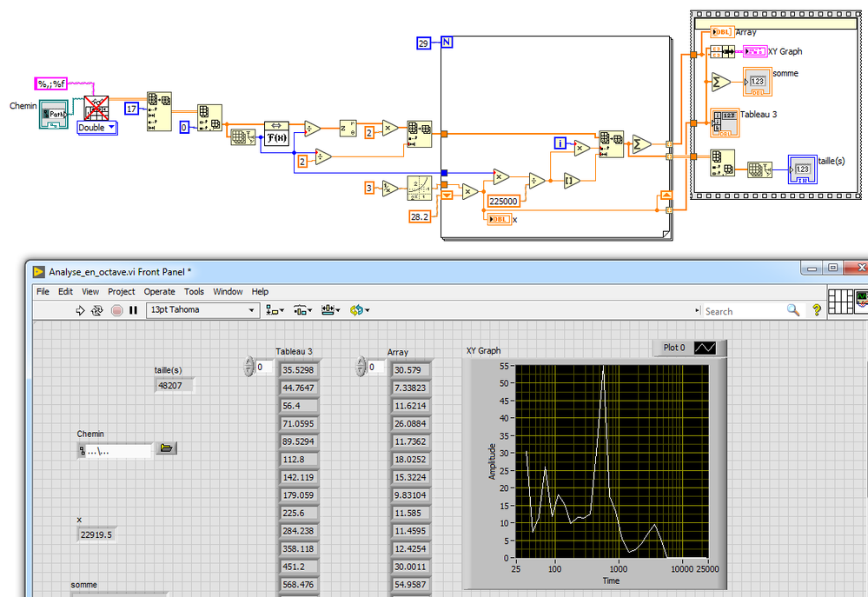Click the taille(s) indicator value 48207

[175, 386]
